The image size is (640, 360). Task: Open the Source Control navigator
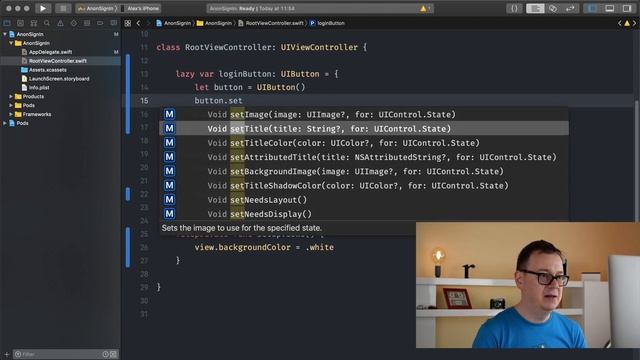pos(20,23)
